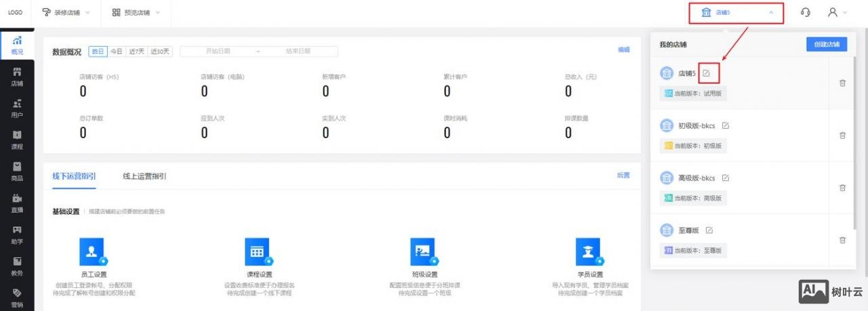
Task: Delete the 初级版-bkcs store via trash icon
Action: [842, 135]
